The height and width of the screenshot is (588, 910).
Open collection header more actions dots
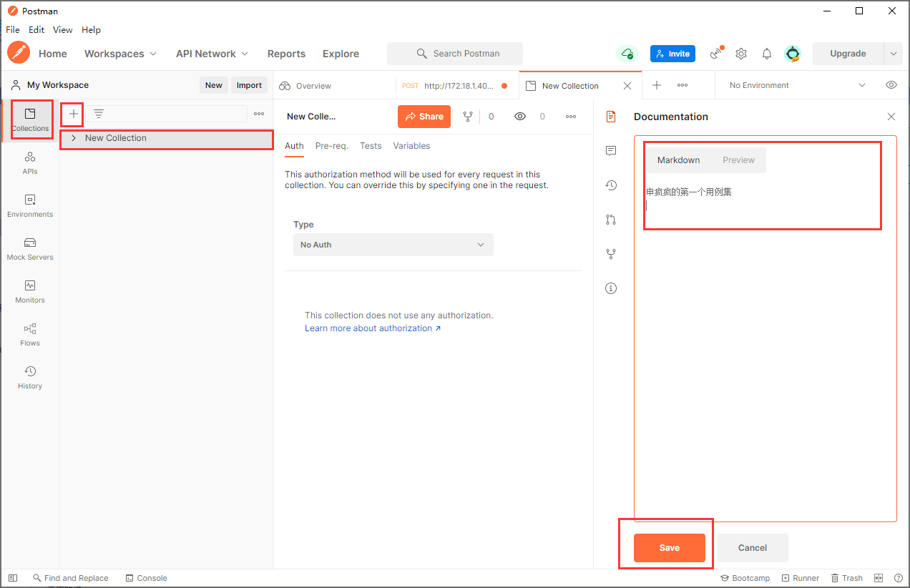click(x=571, y=117)
